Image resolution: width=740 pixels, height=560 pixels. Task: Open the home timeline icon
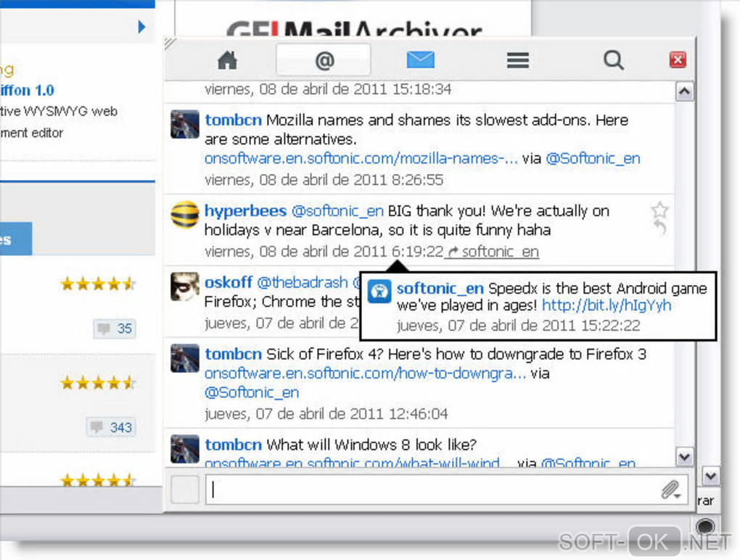227,60
